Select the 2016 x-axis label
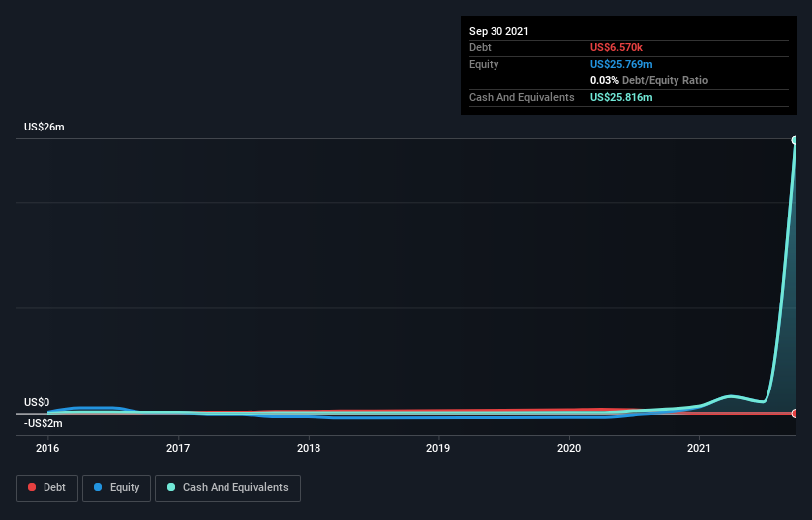Screen dimensions: 812x520 [x=47, y=448]
